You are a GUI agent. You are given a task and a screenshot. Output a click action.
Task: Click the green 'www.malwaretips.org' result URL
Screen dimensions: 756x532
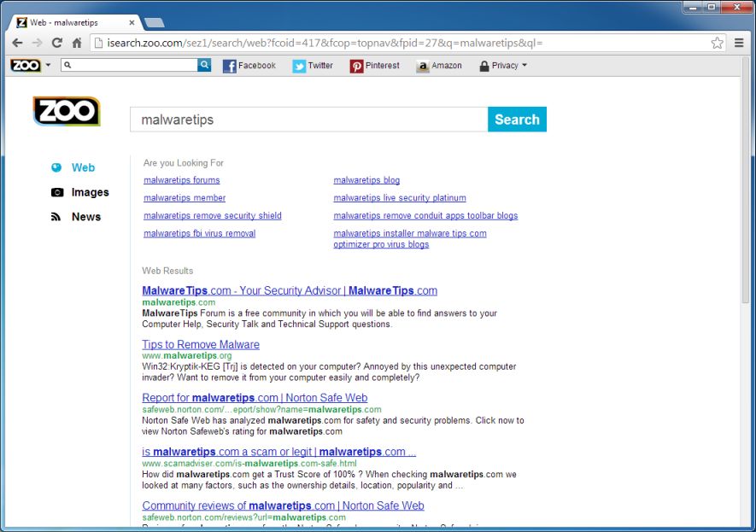point(187,355)
